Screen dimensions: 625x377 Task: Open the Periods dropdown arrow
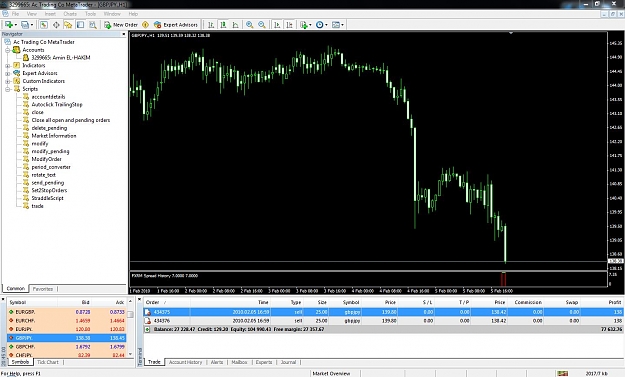click(x=326, y=25)
